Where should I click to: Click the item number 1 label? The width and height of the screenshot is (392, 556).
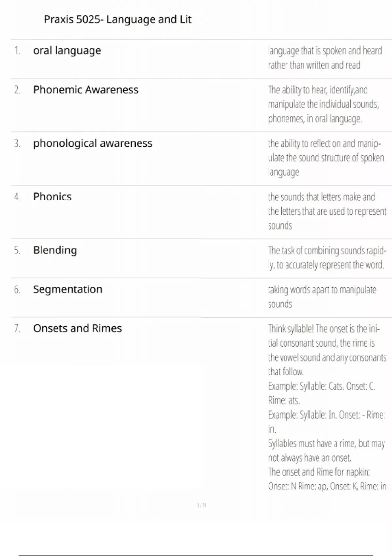[x=17, y=51]
